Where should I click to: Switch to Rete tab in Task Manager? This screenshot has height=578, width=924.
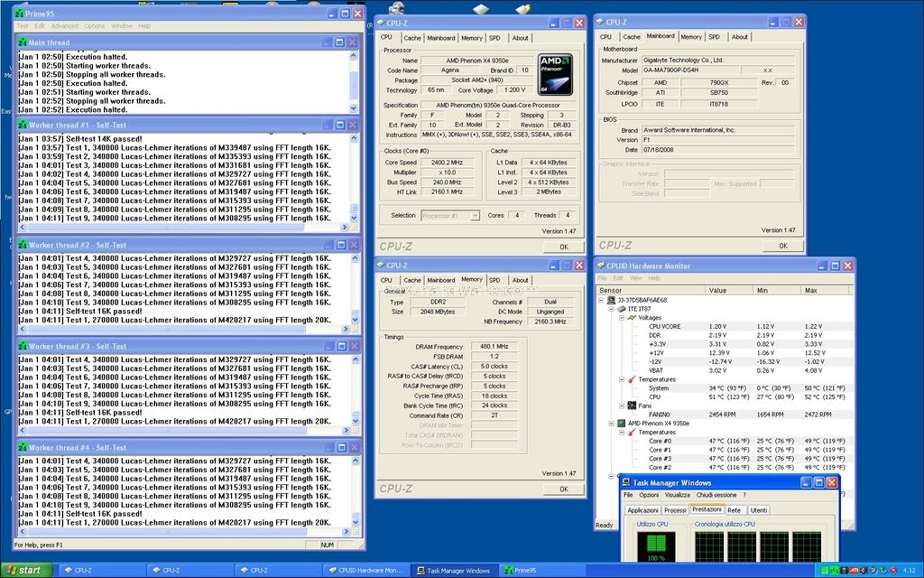(735, 510)
